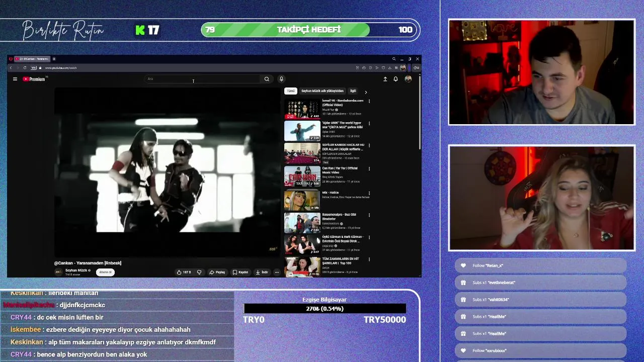Screen dimensions: 644x362
Task: Open Batesmotelpro Buz Gibi thumbnail
Action: pyautogui.click(x=302, y=222)
